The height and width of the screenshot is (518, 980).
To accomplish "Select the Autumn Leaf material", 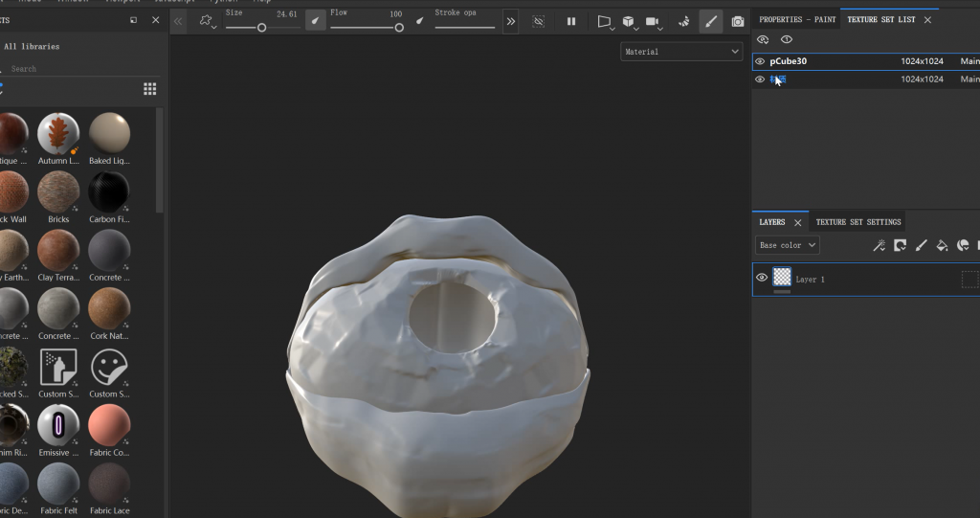I will pos(58,139).
